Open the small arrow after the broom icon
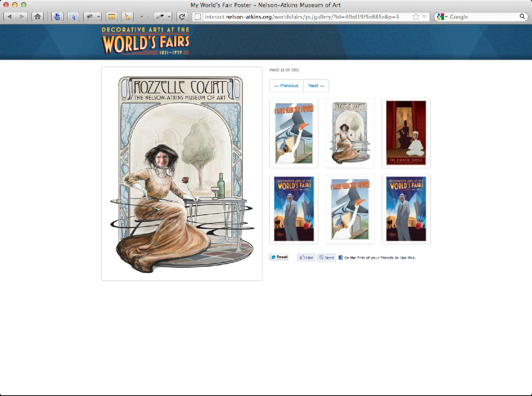 click(x=142, y=17)
